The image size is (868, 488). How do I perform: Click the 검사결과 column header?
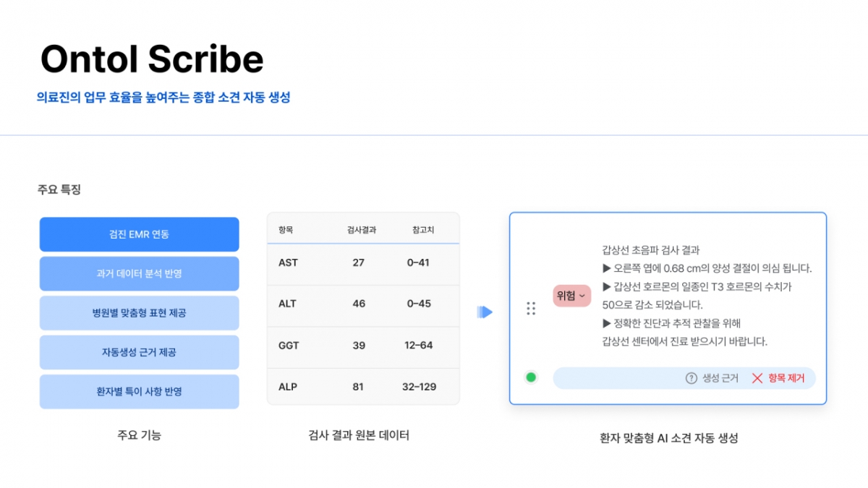(360, 230)
